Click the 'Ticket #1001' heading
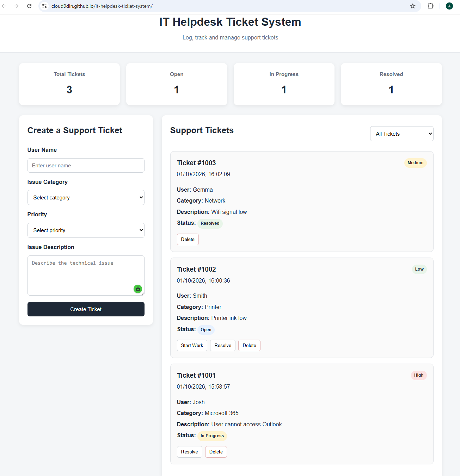 point(196,375)
